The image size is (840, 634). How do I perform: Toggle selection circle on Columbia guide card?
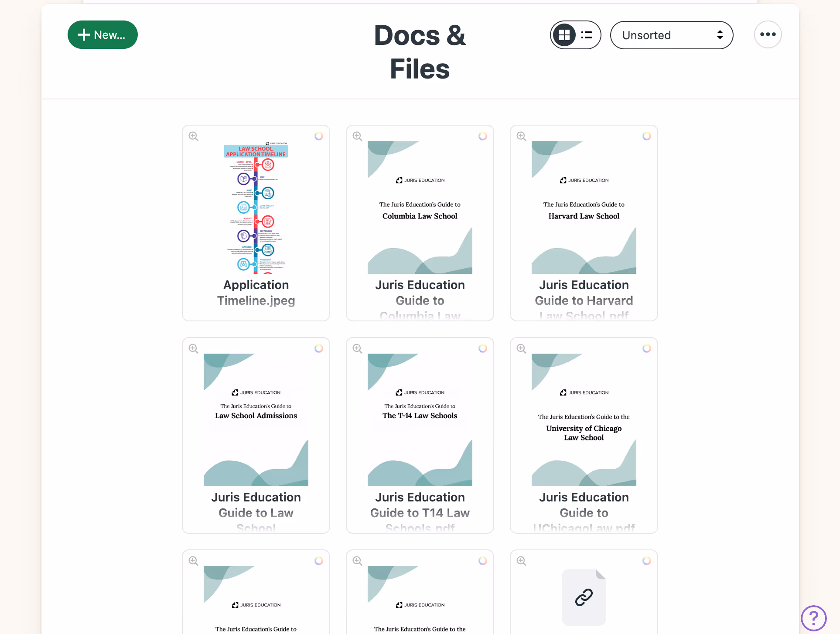coord(483,136)
